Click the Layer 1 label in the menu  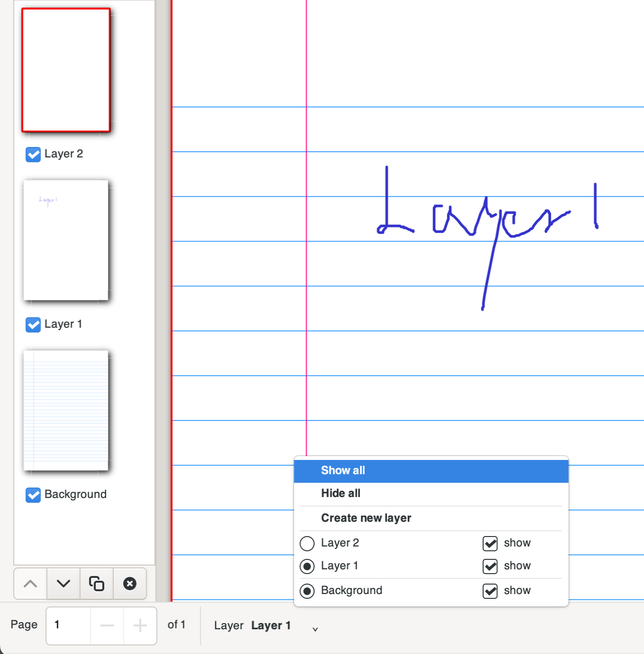point(339,566)
